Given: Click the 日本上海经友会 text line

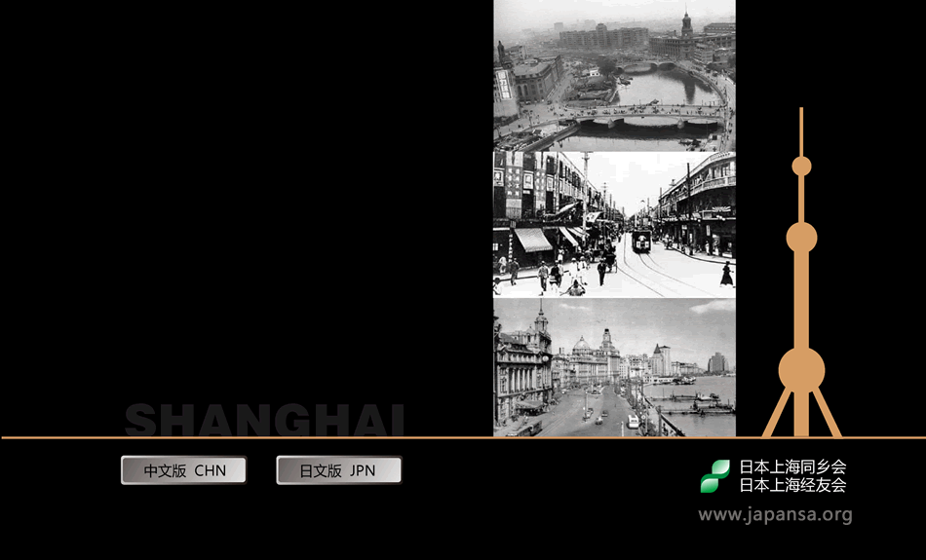Looking at the screenshot, I should click(x=792, y=485).
